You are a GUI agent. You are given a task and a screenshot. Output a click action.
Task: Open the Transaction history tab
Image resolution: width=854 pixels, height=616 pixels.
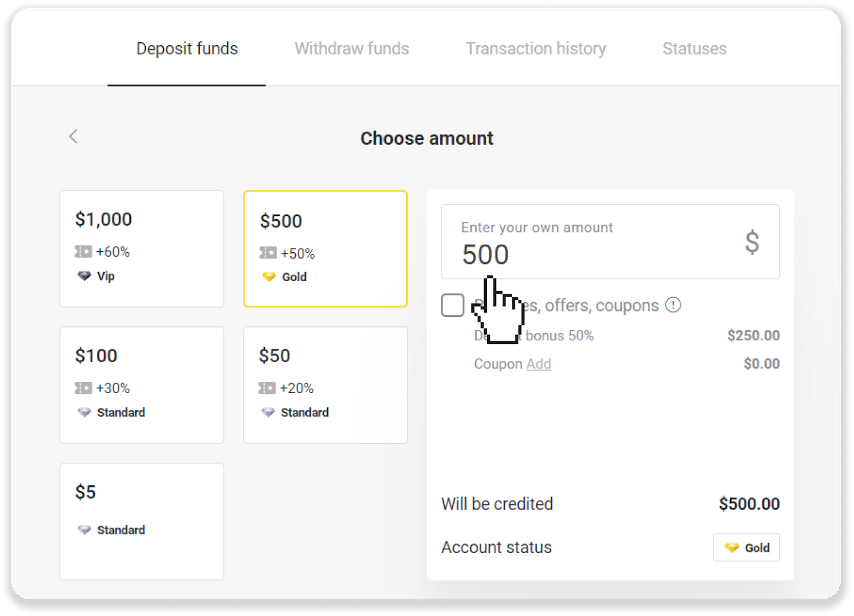(x=536, y=49)
